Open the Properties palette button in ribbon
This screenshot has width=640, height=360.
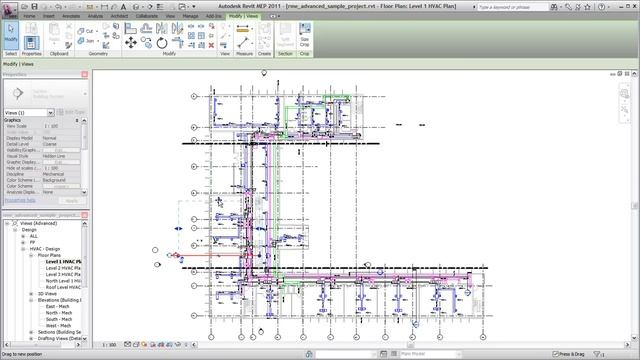pos(31,42)
